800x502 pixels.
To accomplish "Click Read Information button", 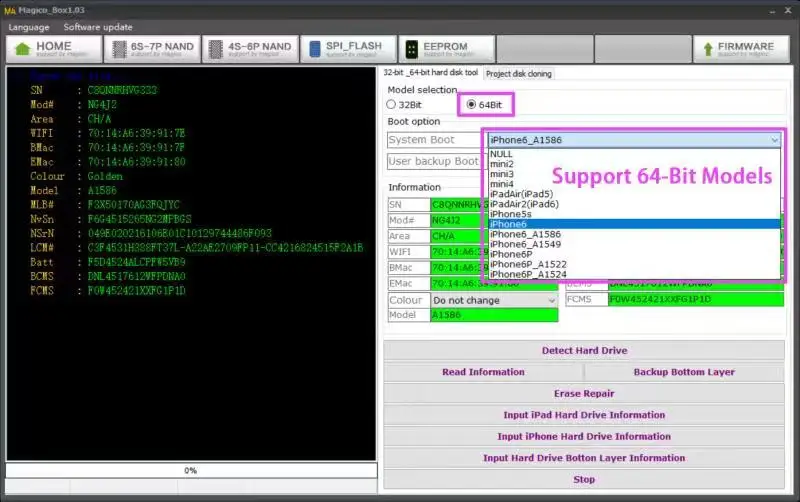I will tap(483, 372).
